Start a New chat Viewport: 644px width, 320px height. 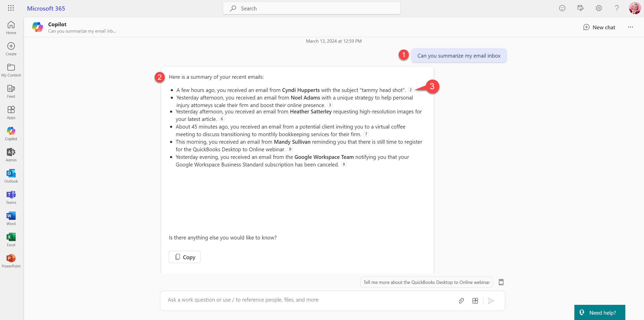[x=599, y=27]
